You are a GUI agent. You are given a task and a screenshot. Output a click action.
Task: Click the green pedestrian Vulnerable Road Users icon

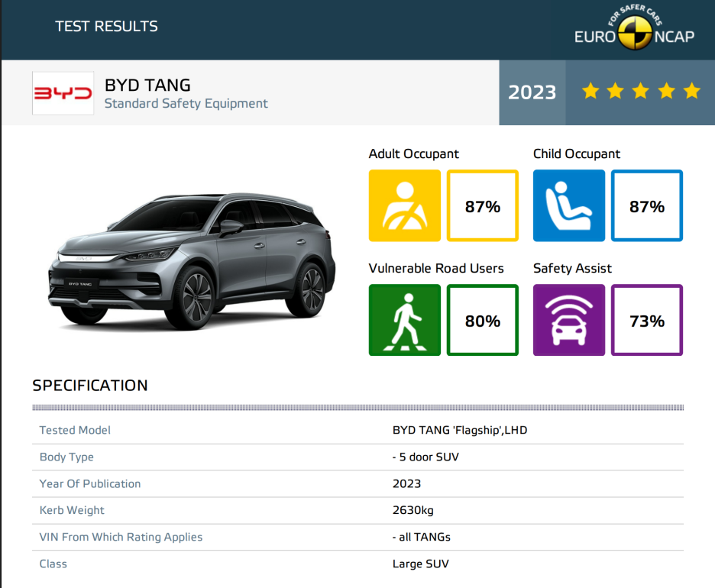coord(404,320)
